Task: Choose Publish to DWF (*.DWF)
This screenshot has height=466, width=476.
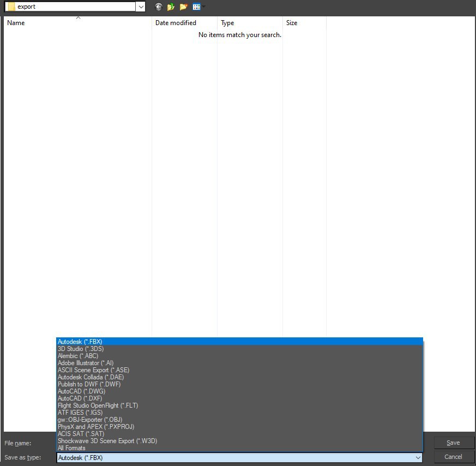Action: [x=239, y=384]
